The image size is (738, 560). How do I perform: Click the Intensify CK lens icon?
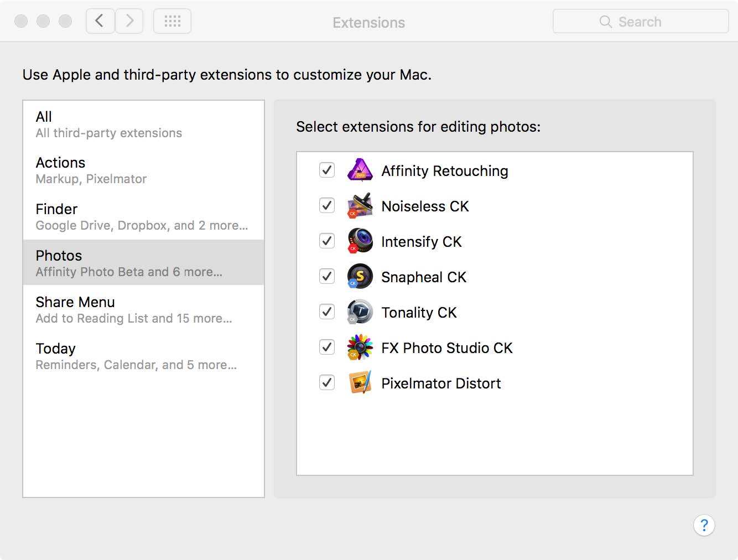tap(360, 241)
